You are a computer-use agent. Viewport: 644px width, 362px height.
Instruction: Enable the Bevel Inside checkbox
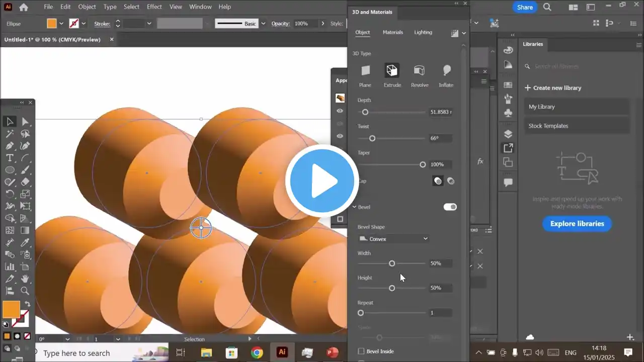point(361,351)
